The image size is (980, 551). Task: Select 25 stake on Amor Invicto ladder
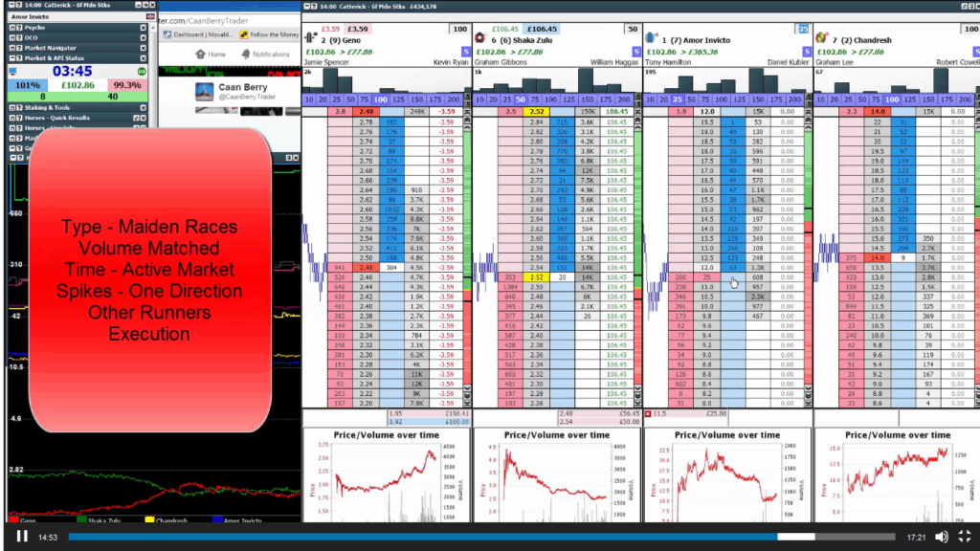679,99
